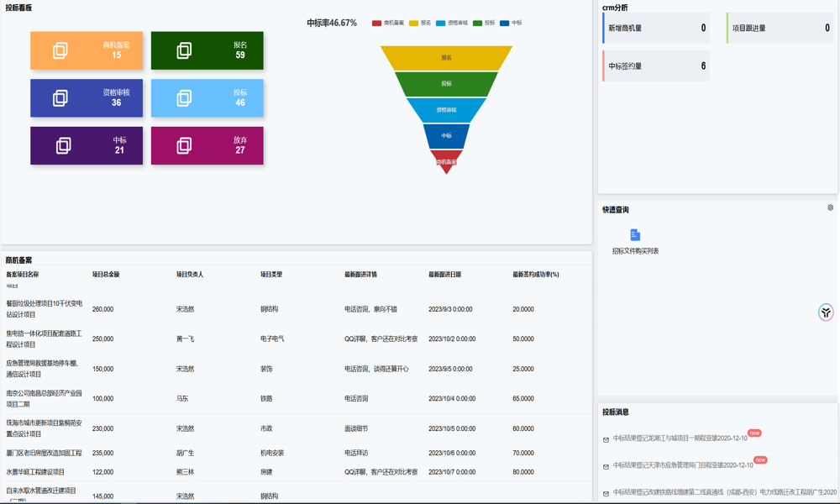Click the 中标 purple card icon
840x504 pixels.
click(x=63, y=146)
